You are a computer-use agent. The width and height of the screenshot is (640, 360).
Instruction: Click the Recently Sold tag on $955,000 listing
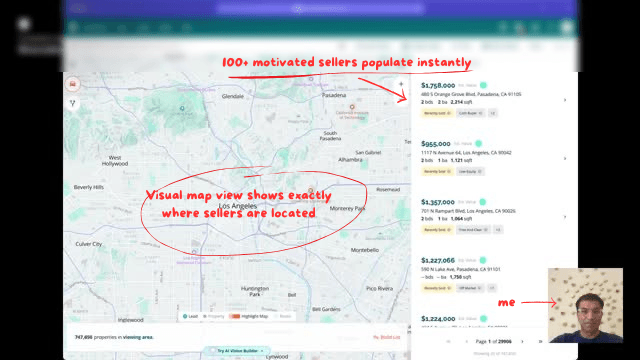[x=437, y=171]
